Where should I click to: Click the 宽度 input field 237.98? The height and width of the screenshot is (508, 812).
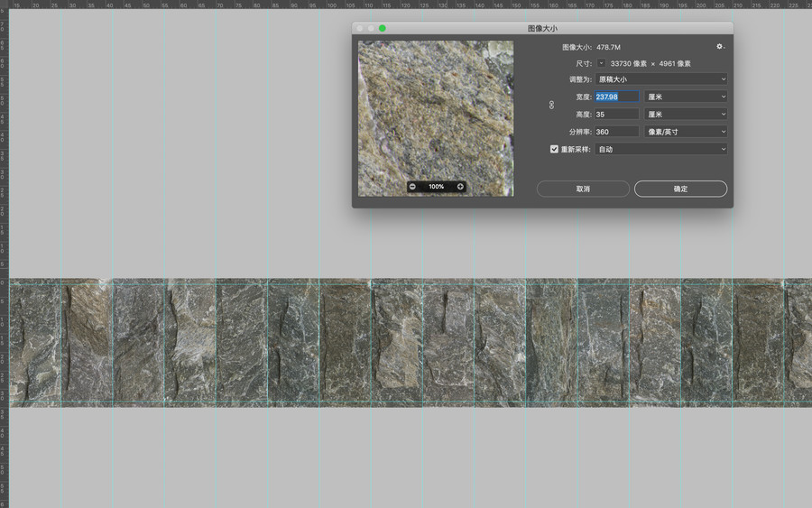[617, 97]
